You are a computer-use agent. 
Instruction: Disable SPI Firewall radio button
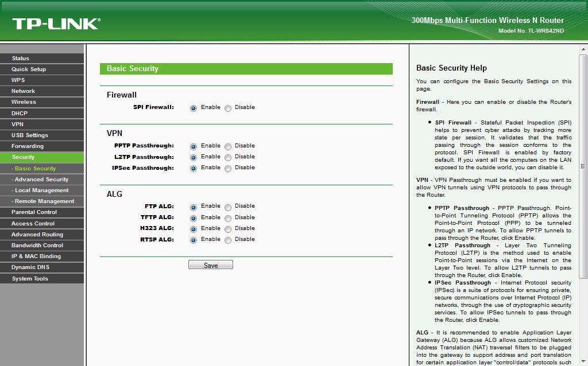click(228, 108)
